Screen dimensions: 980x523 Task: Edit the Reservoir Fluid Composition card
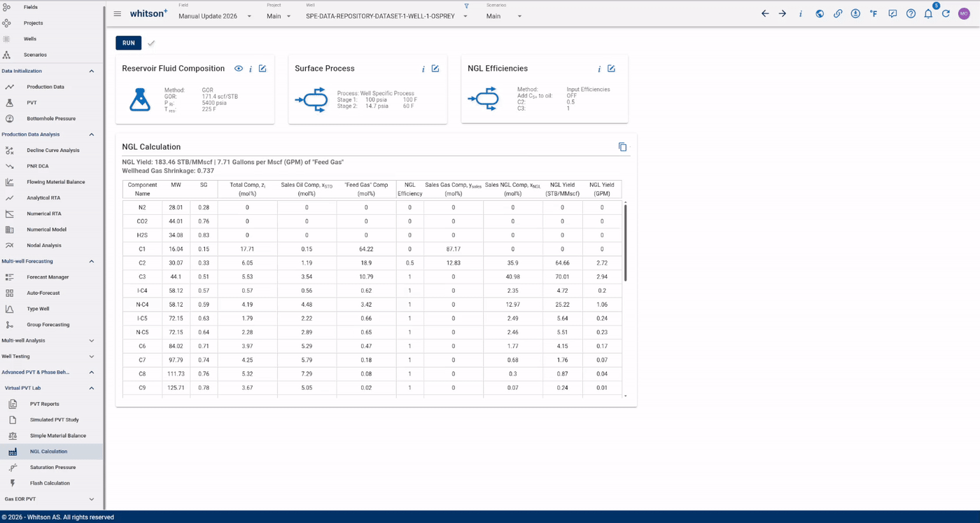[x=262, y=69]
